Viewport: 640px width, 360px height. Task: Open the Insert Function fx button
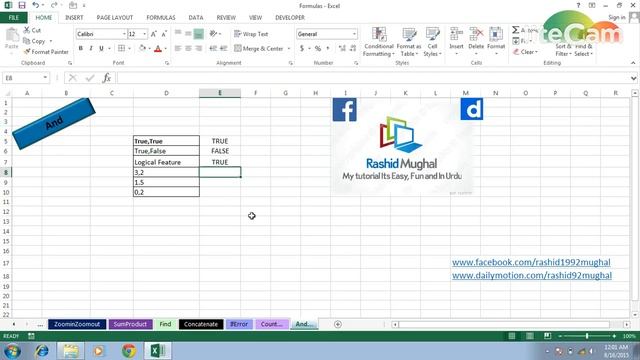(107, 78)
